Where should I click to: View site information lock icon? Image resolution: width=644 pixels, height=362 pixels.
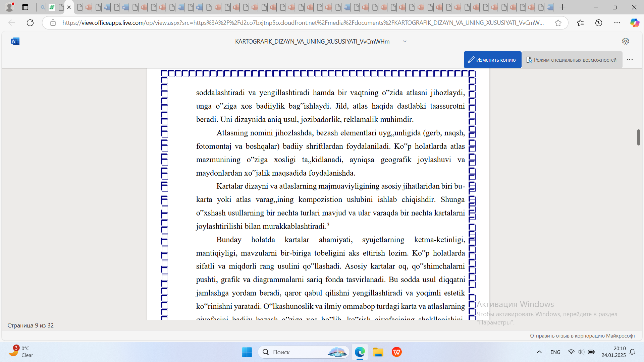point(53,23)
